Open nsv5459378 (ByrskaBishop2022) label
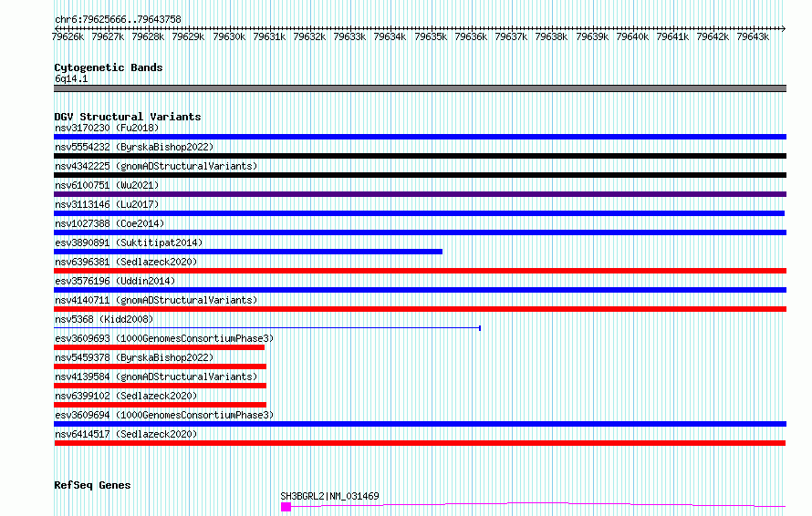812x516 pixels. (x=134, y=357)
